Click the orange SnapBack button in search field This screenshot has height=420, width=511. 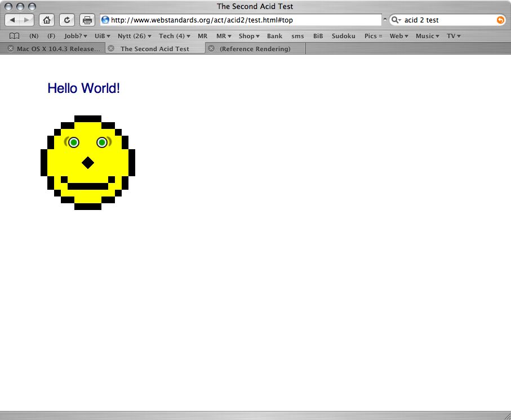[x=500, y=20]
